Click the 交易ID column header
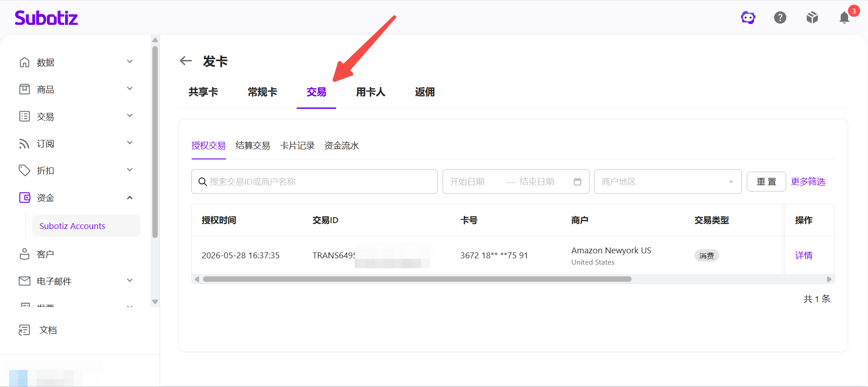The image size is (868, 387). coord(325,220)
